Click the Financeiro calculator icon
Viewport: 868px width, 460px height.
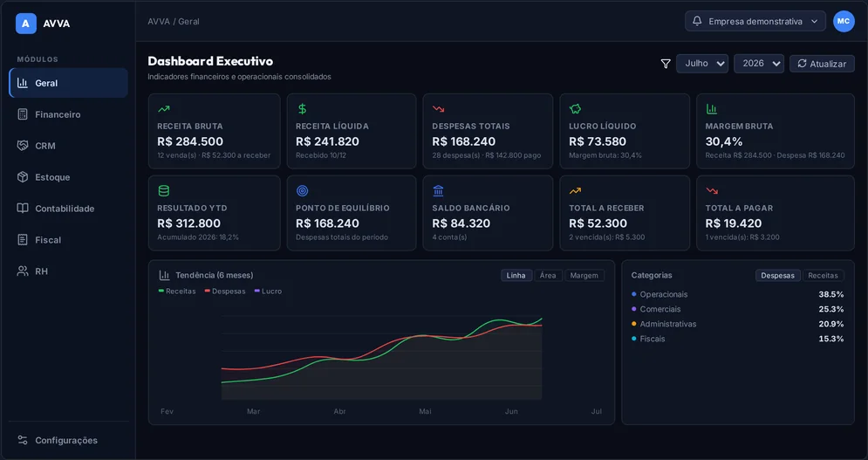[23, 114]
